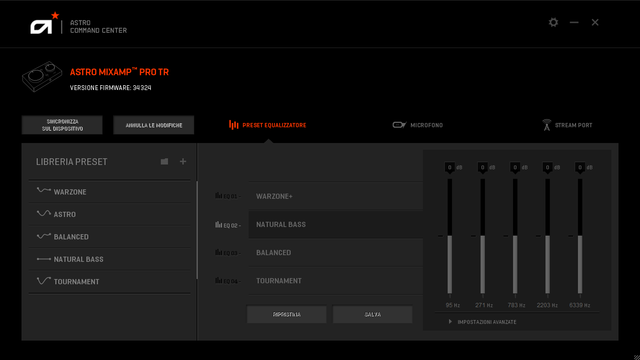Click the Ripristina button
The height and width of the screenshot is (360, 640).
coord(287,315)
